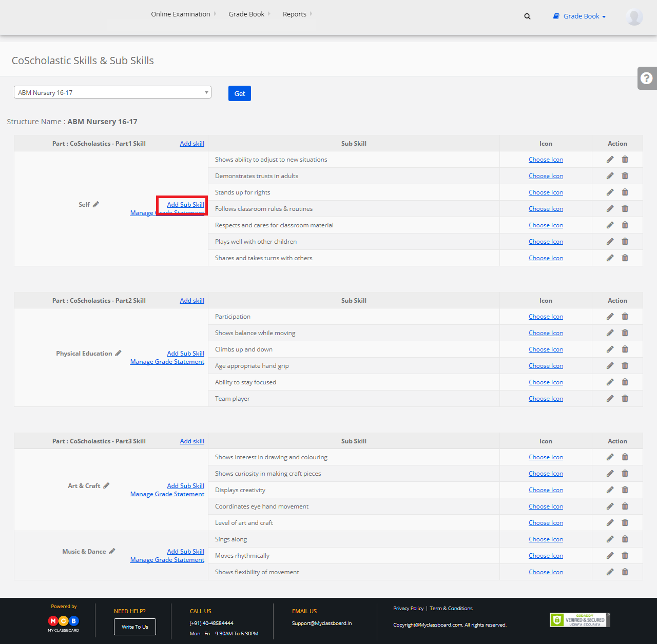Delete the 'Respects and cares for classroom material' row

625,225
